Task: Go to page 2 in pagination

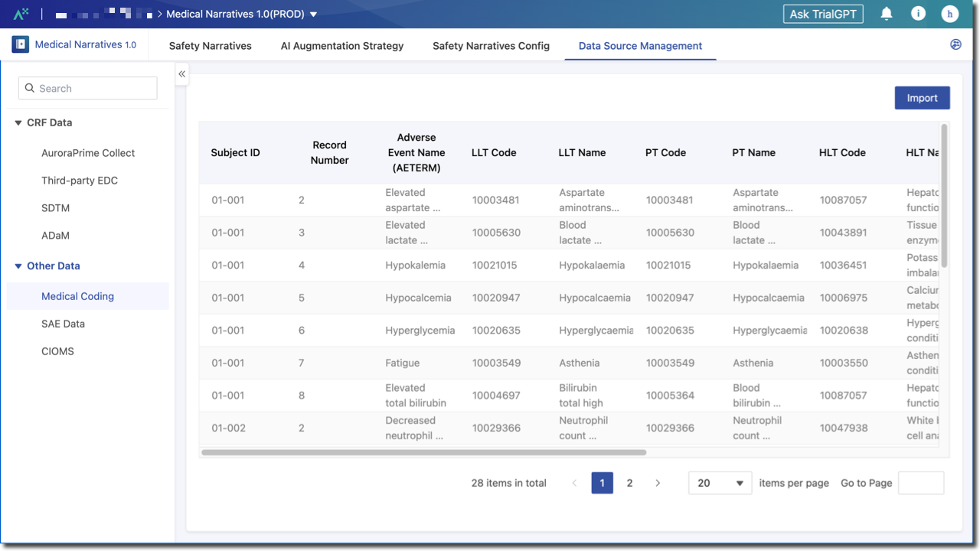Action: tap(630, 483)
